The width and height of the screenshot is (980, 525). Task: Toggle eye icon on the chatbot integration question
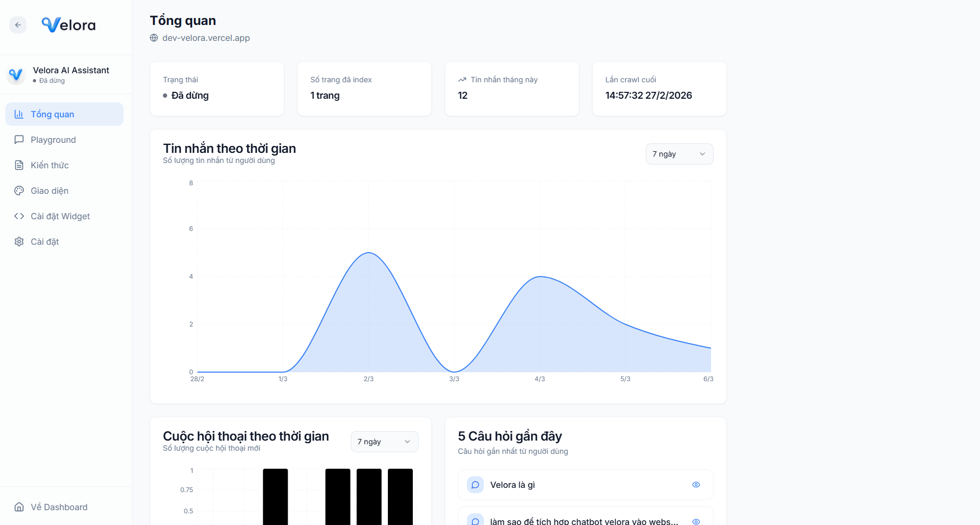[696, 521]
